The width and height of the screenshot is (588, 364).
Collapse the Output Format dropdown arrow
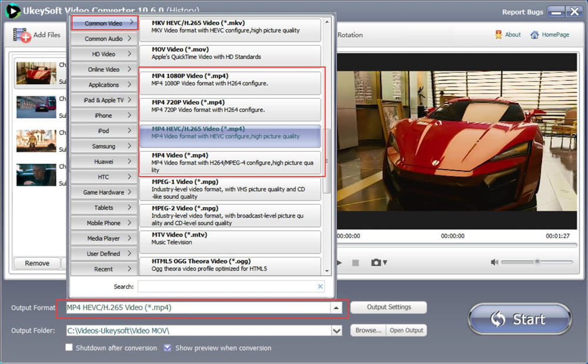click(x=336, y=308)
